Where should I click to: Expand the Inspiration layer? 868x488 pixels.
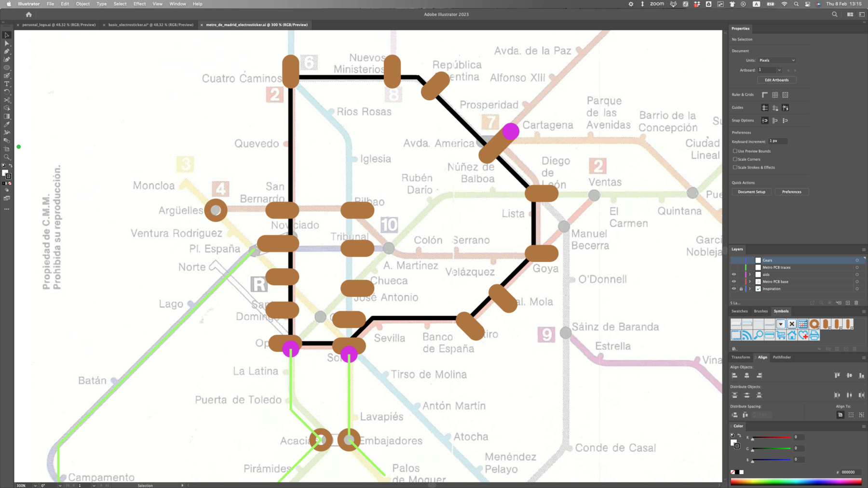pos(750,289)
